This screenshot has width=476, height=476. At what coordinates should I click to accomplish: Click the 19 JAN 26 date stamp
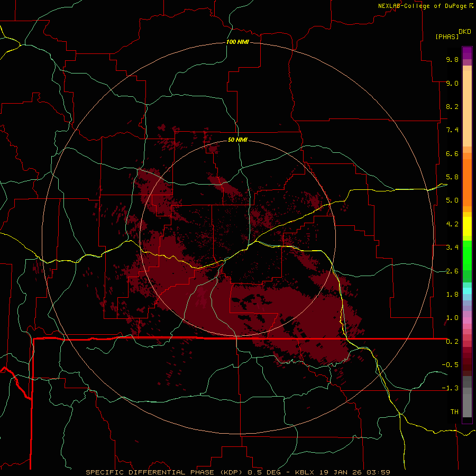(340, 472)
